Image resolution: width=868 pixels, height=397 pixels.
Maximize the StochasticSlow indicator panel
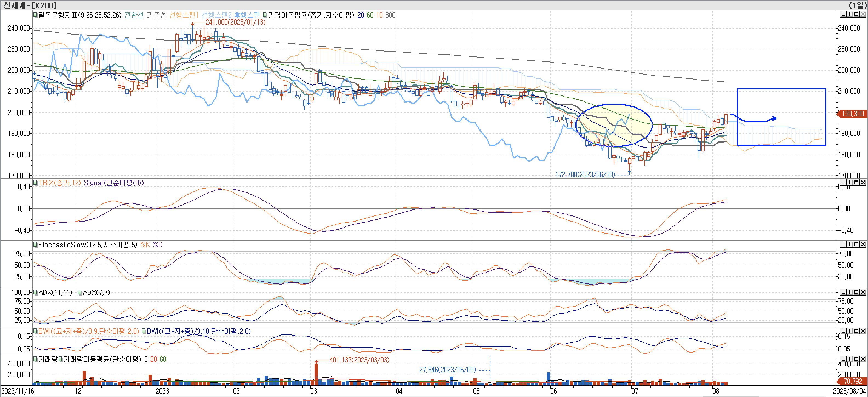coord(856,244)
